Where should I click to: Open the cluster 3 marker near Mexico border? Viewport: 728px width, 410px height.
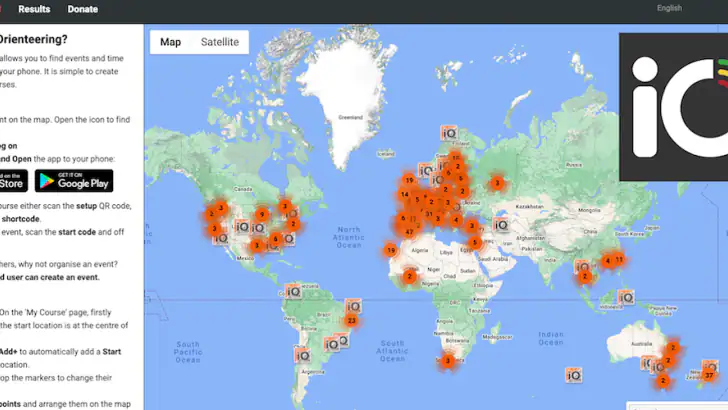(257, 246)
